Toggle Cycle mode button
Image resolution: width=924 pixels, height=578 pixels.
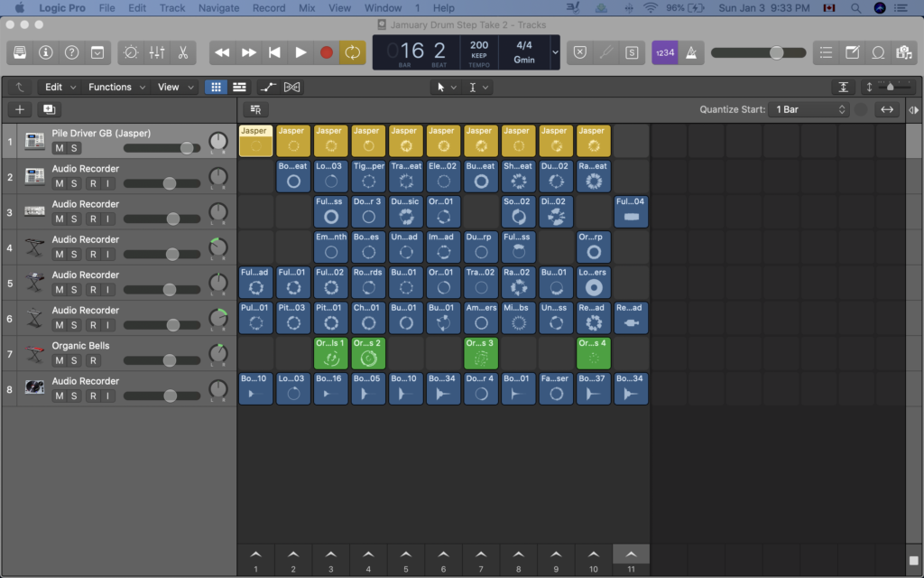click(353, 52)
